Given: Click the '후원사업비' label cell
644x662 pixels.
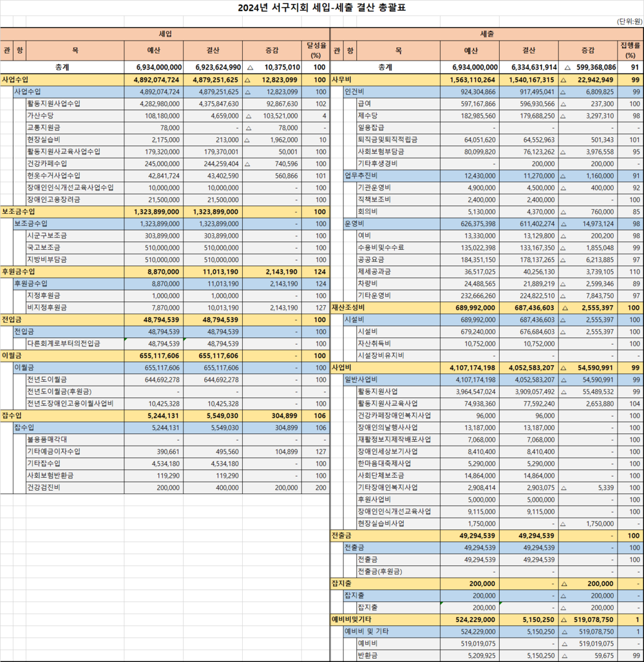Looking at the screenshot, I should coord(398,500).
